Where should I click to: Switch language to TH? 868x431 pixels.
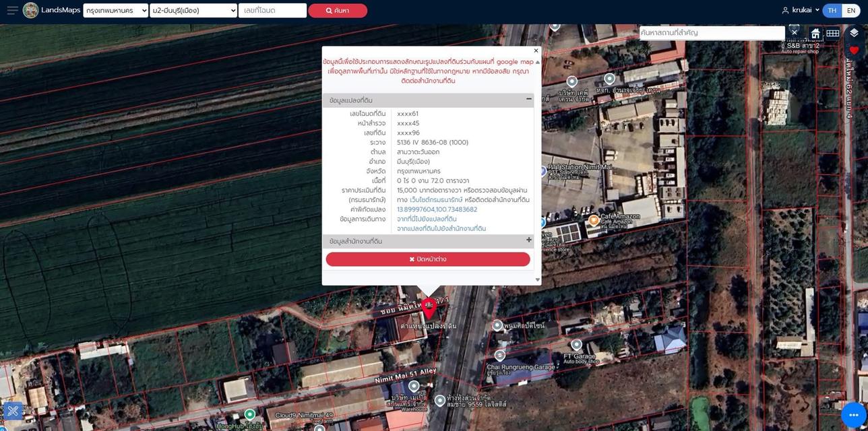point(832,10)
